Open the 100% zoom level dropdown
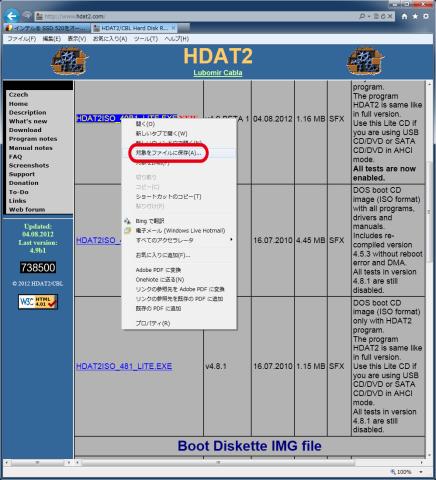 (x=421, y=472)
